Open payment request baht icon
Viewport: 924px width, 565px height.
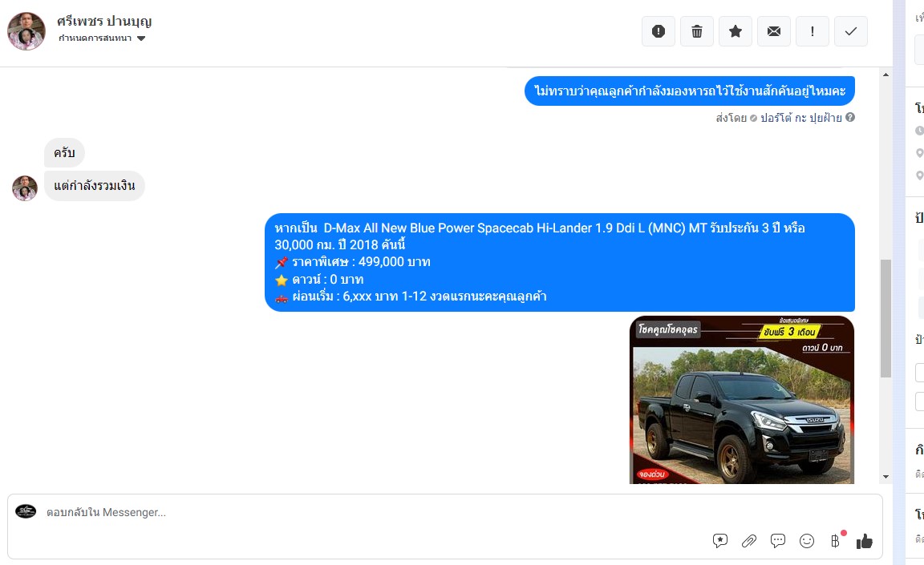coord(836,541)
